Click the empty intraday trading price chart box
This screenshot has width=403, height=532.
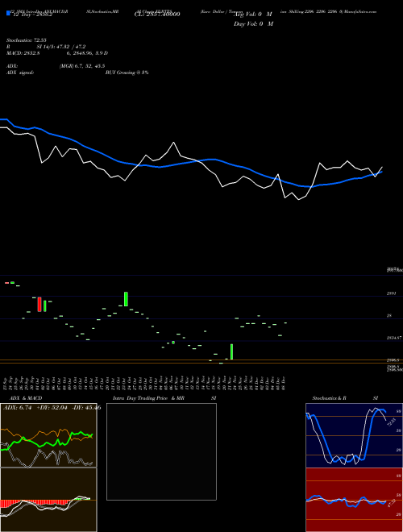pos(161,451)
